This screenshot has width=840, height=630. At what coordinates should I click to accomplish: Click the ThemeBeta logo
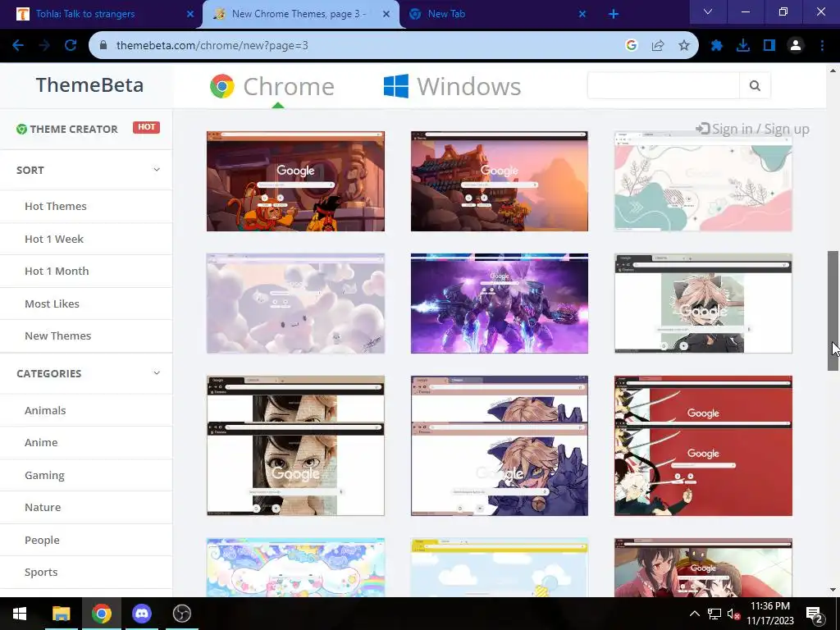coord(89,85)
